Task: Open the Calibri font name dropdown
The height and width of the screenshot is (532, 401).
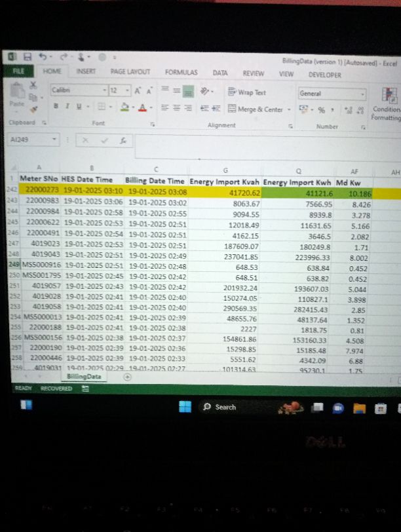Action: (104, 90)
